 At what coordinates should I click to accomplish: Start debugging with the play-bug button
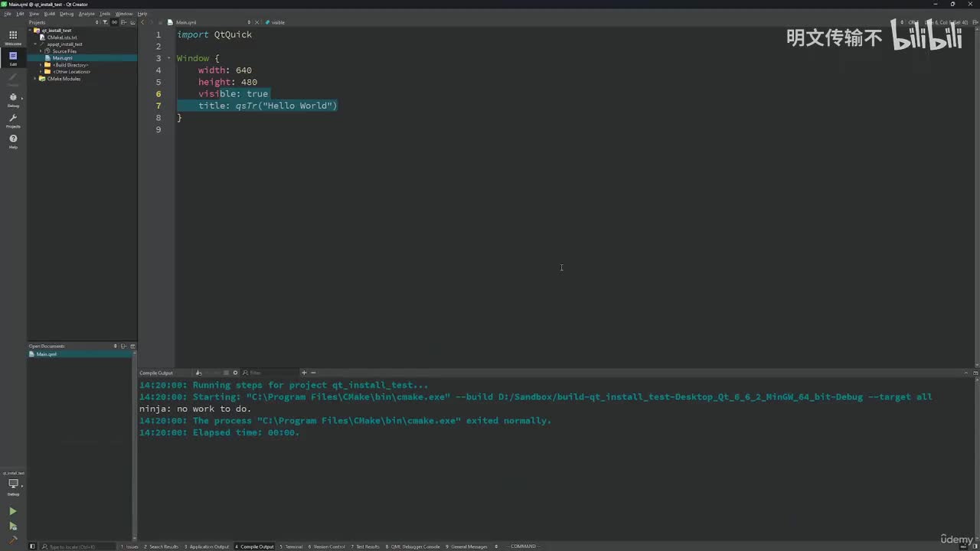(12, 526)
